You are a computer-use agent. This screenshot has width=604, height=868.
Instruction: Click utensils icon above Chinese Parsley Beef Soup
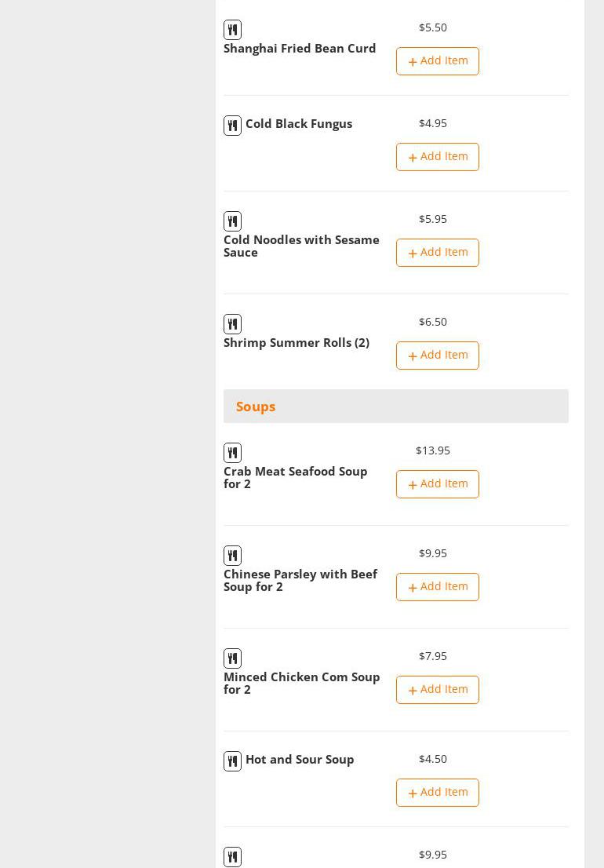(232, 556)
